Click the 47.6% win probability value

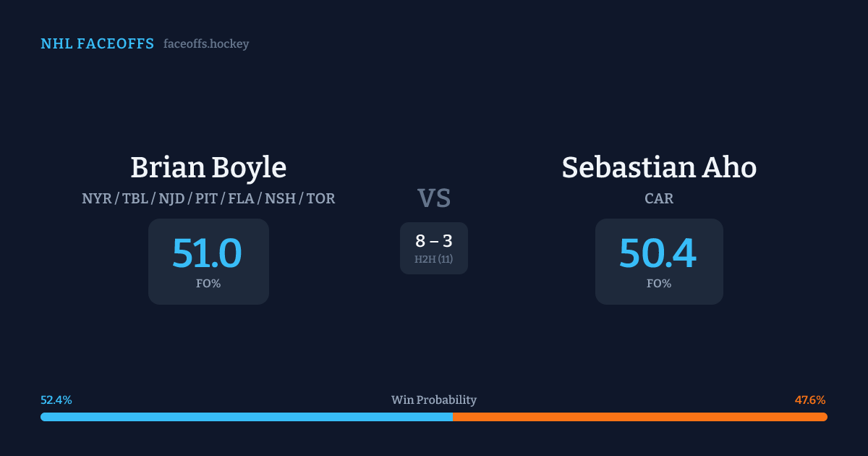tap(810, 400)
